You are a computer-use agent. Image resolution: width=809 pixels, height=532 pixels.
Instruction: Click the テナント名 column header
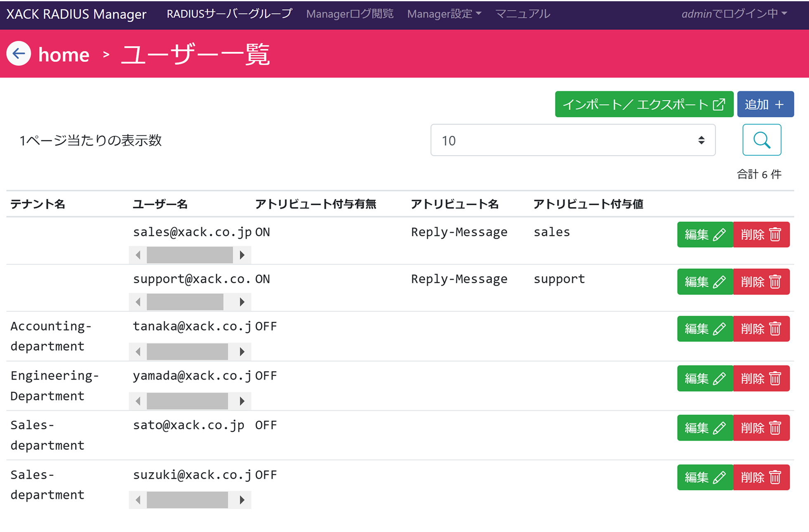(x=38, y=204)
